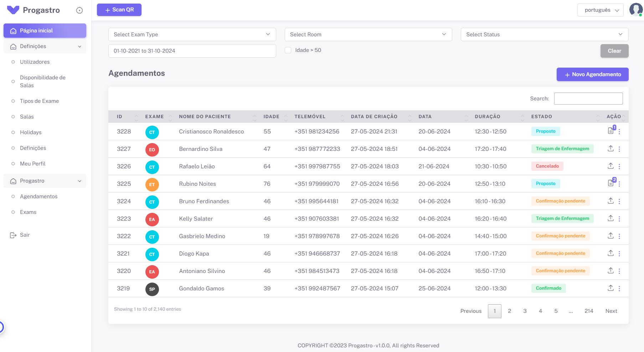This screenshot has width=644, height=352.
Task: Open Utilizadores in the sidebar
Action: pyautogui.click(x=35, y=62)
